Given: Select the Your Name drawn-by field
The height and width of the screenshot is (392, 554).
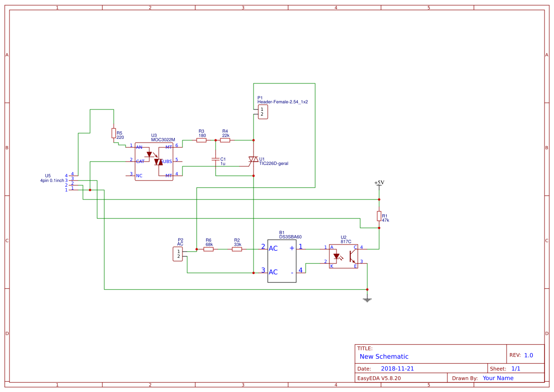Looking at the screenshot, I should (498, 378).
